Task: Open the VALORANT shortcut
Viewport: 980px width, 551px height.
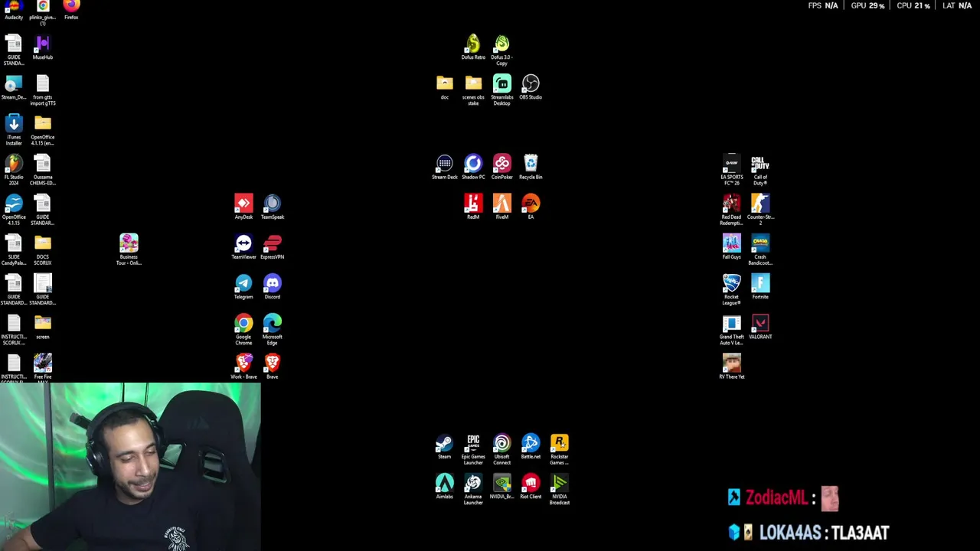Action: pos(760,326)
